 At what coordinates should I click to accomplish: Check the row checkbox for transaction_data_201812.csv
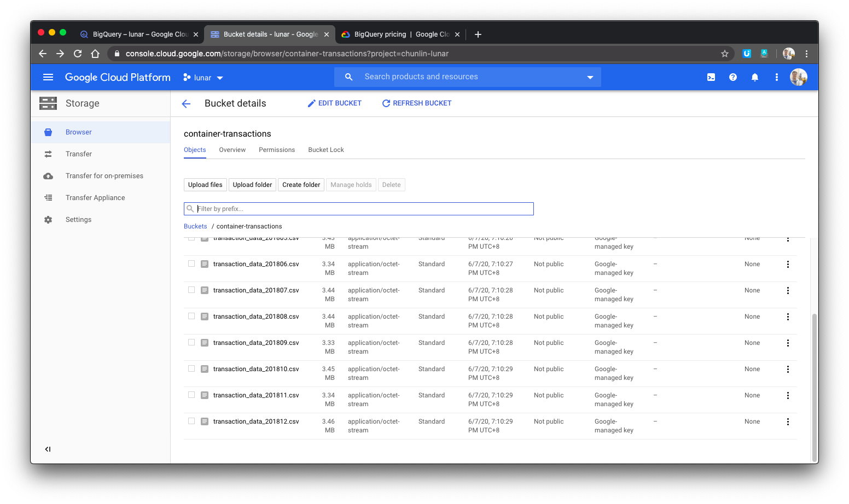click(x=191, y=421)
